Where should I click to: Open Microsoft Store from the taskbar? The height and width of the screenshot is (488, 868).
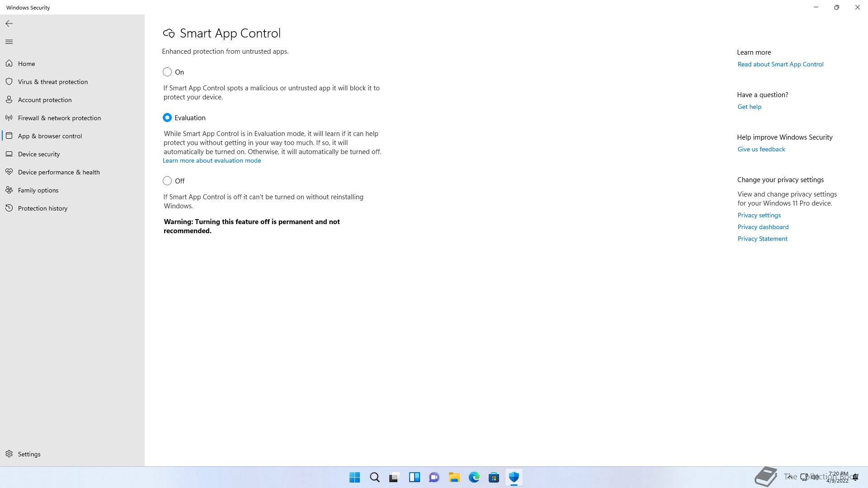click(x=494, y=477)
